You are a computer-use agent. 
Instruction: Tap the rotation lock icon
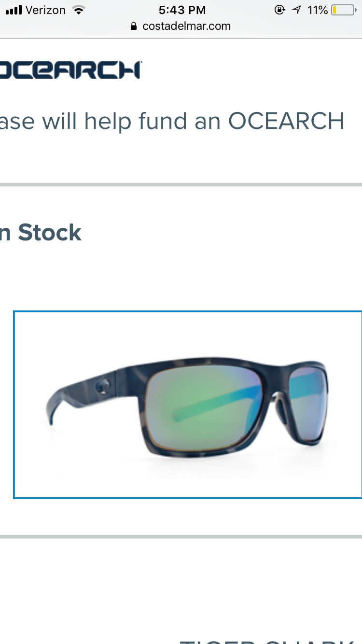tap(279, 10)
